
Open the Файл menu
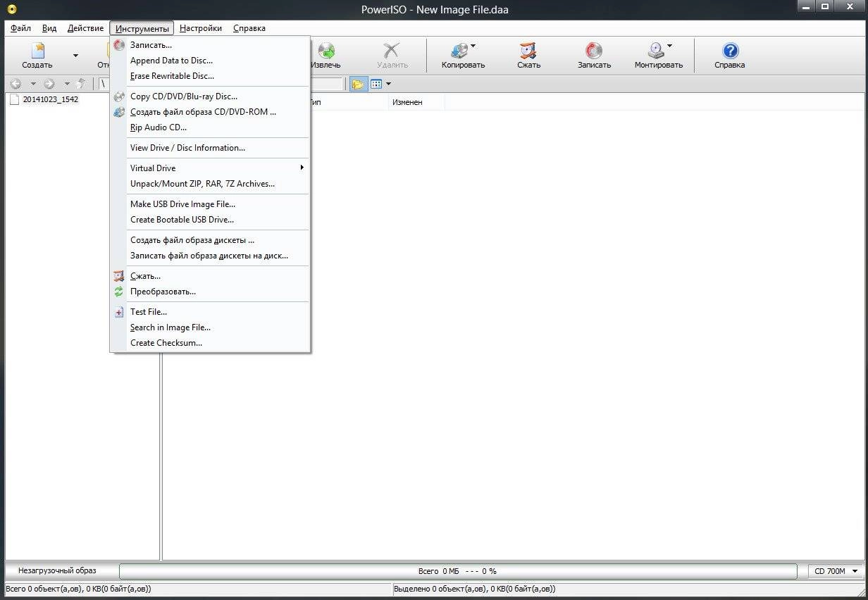tap(20, 28)
